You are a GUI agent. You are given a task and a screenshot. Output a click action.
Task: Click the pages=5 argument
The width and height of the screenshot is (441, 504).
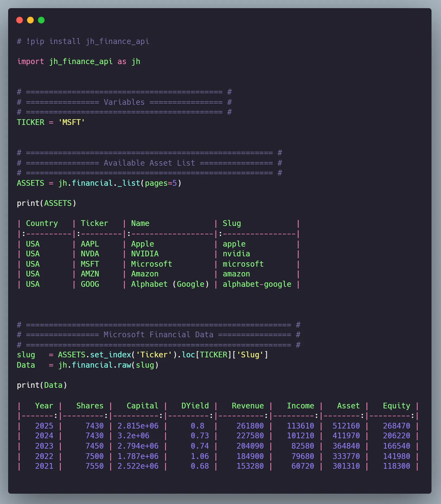coord(161,183)
